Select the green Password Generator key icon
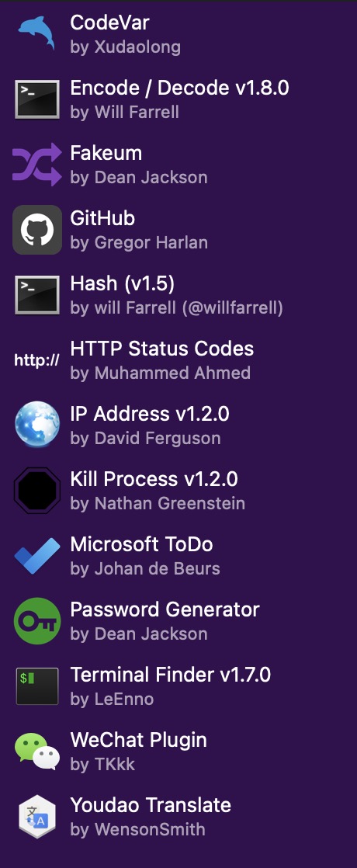The width and height of the screenshot is (357, 868). (x=37, y=621)
